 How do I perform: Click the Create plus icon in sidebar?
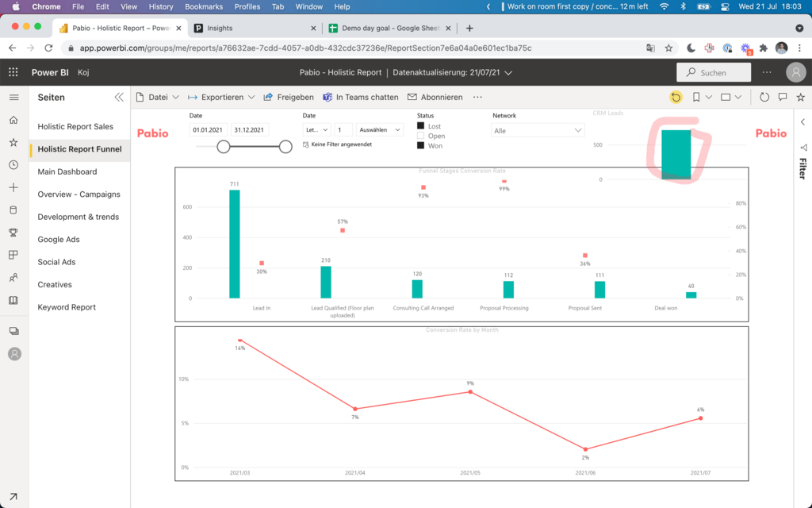pos(13,187)
